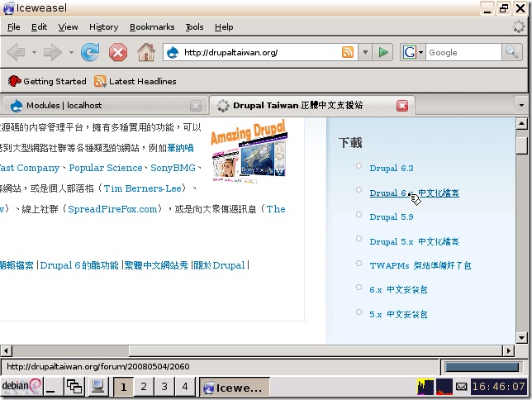Image resolution: width=532 pixels, height=400 pixels.
Task: Select the Drupal Taiwan tab
Action: pyautogui.click(x=312, y=105)
